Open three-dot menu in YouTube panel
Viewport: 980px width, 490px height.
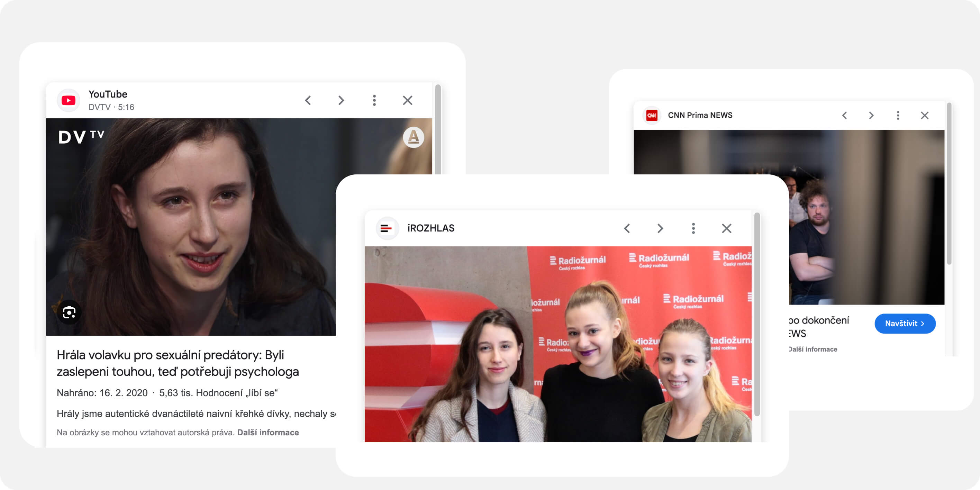(x=374, y=100)
